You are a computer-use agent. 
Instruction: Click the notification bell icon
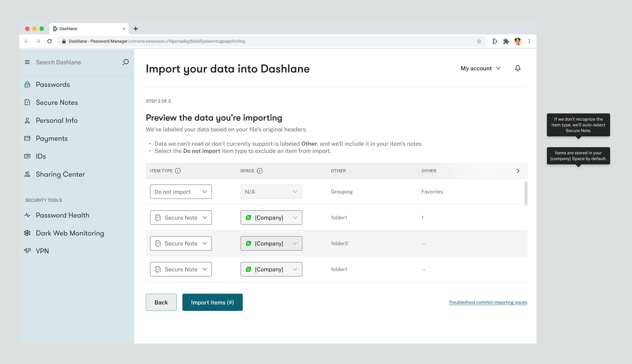[x=517, y=68]
